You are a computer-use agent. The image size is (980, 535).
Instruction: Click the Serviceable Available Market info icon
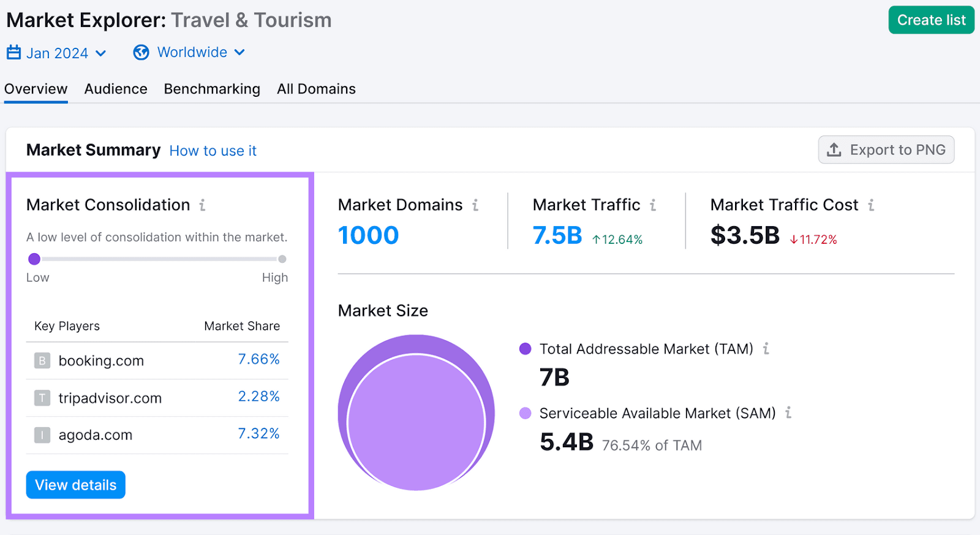[788, 413]
